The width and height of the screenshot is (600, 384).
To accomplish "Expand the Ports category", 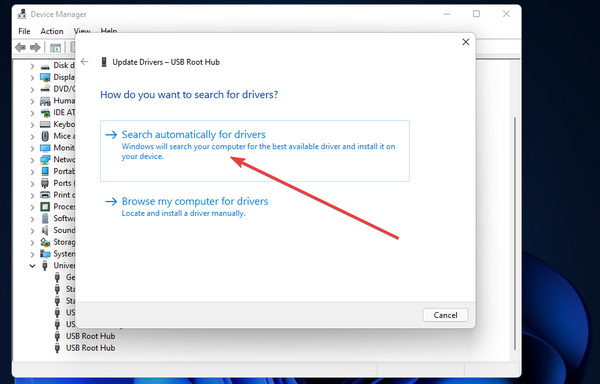I will coord(33,184).
